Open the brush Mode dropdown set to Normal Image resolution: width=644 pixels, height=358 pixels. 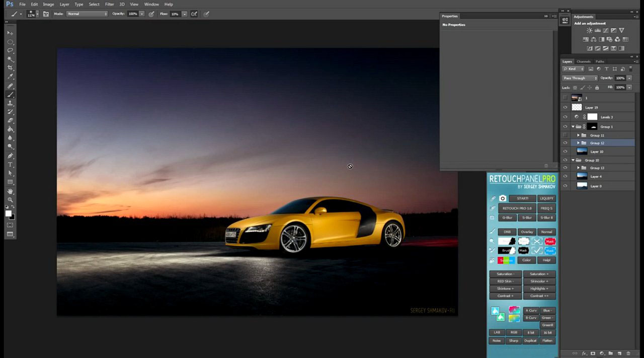(x=87, y=14)
